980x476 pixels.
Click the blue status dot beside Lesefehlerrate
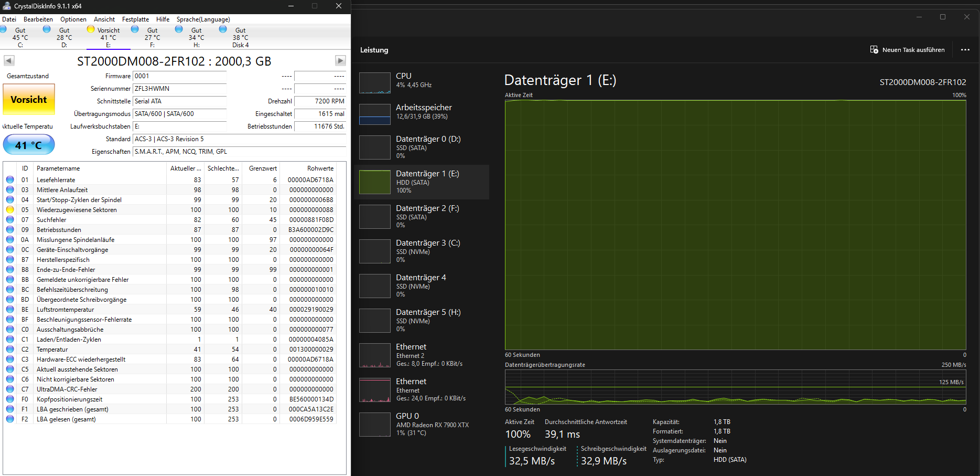tap(10, 179)
